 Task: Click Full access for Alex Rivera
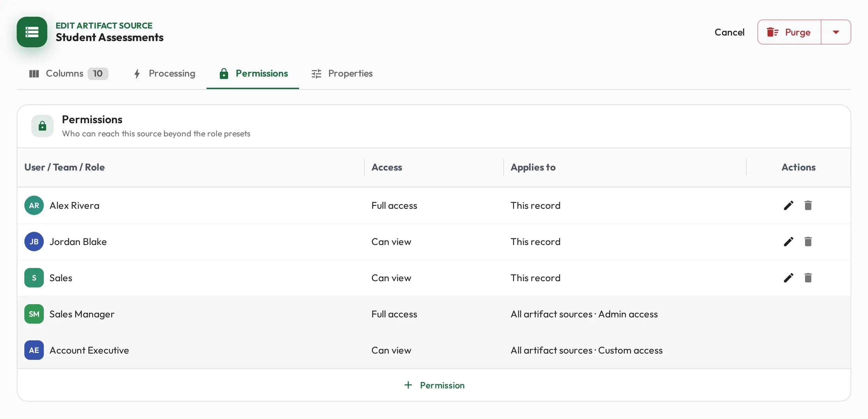pyautogui.click(x=394, y=206)
